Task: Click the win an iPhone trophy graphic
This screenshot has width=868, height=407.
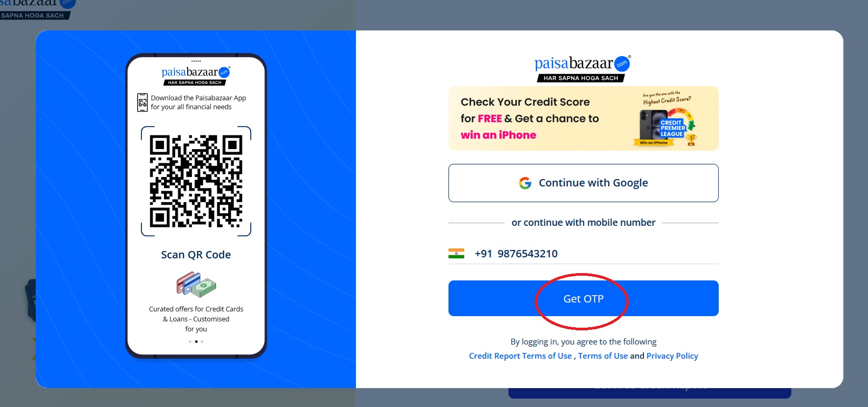Action: [x=691, y=140]
